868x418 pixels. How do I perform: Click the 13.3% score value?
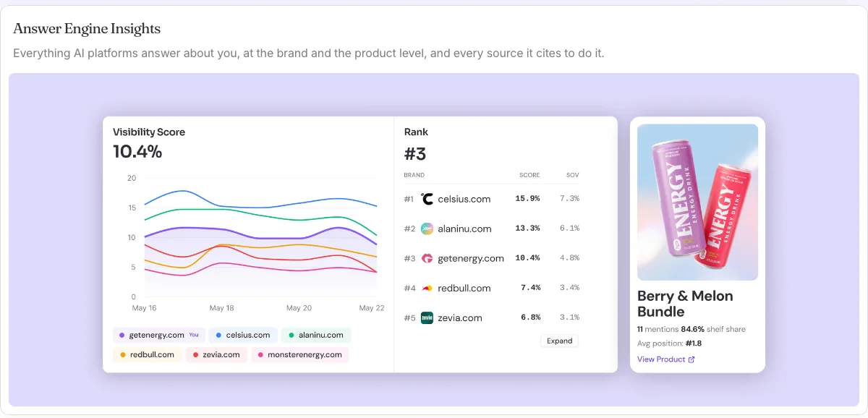[x=527, y=229]
